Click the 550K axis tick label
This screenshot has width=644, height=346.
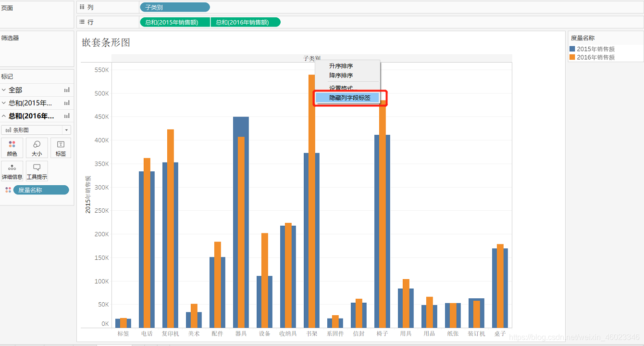101,70
